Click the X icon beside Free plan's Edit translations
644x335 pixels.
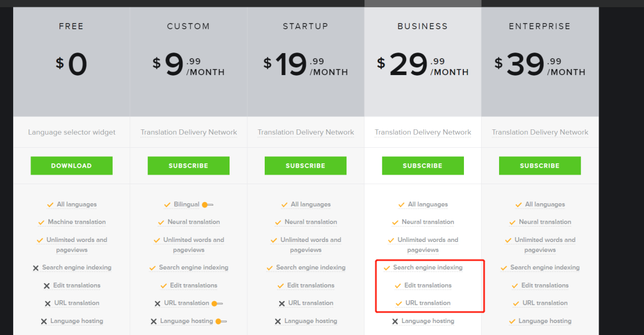[47, 286]
